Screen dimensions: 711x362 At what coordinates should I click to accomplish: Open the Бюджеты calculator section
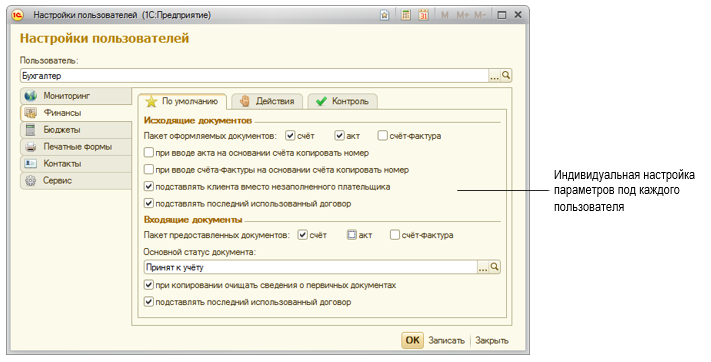tap(76, 130)
